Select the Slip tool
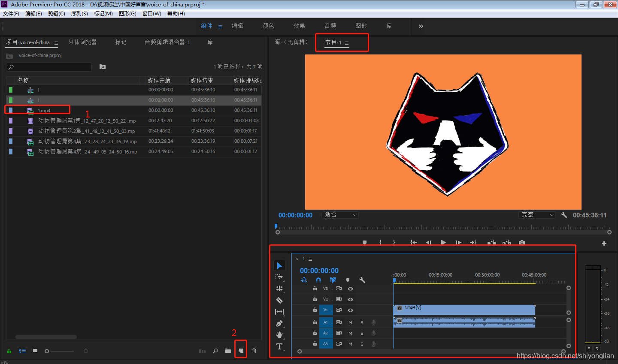The width and height of the screenshot is (618, 364). click(279, 312)
